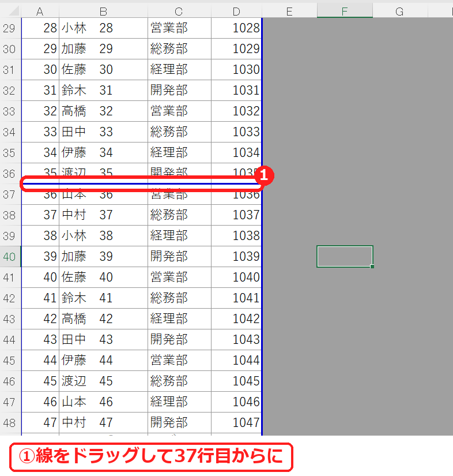The height and width of the screenshot is (476, 453).
Task: Click cell containing 伊藤 44
Action: [103, 361]
